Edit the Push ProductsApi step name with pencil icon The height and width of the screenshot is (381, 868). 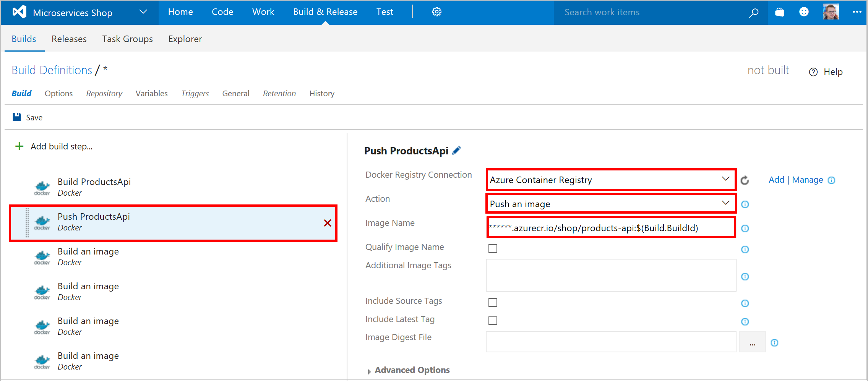click(456, 150)
